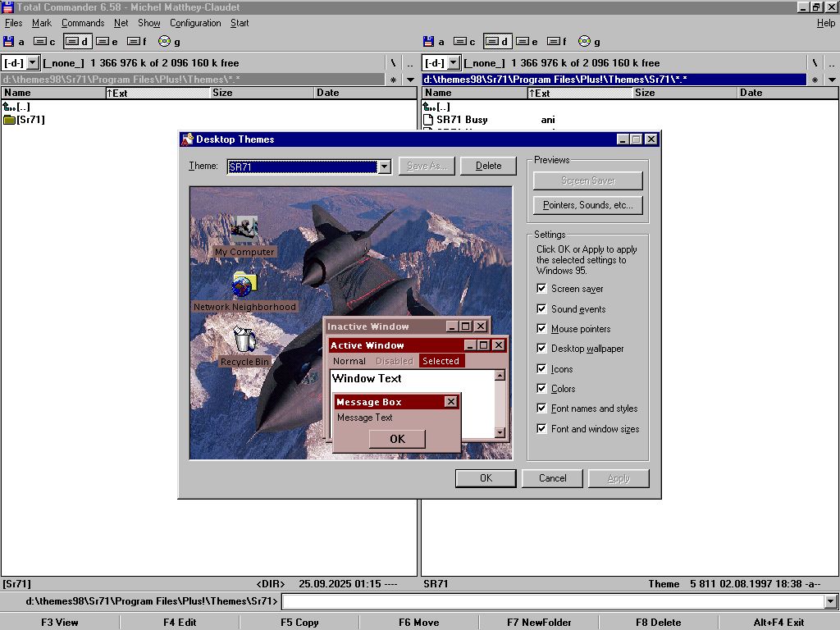Open the Commands menu
Viewport: 840px width, 630px height.
click(82, 23)
